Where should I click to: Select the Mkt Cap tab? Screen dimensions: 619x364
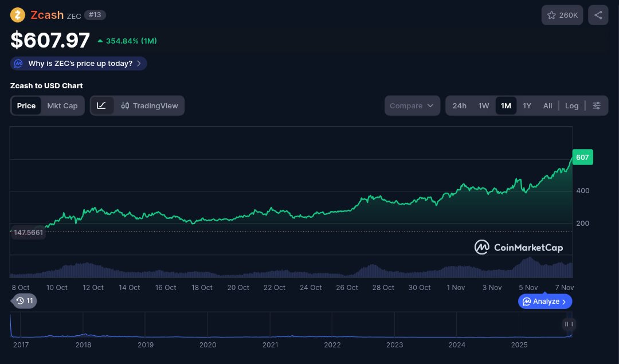(62, 106)
